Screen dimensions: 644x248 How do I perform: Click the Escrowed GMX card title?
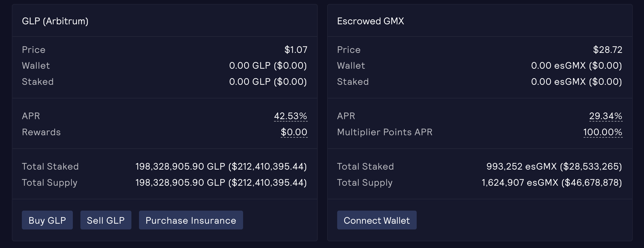tap(370, 21)
